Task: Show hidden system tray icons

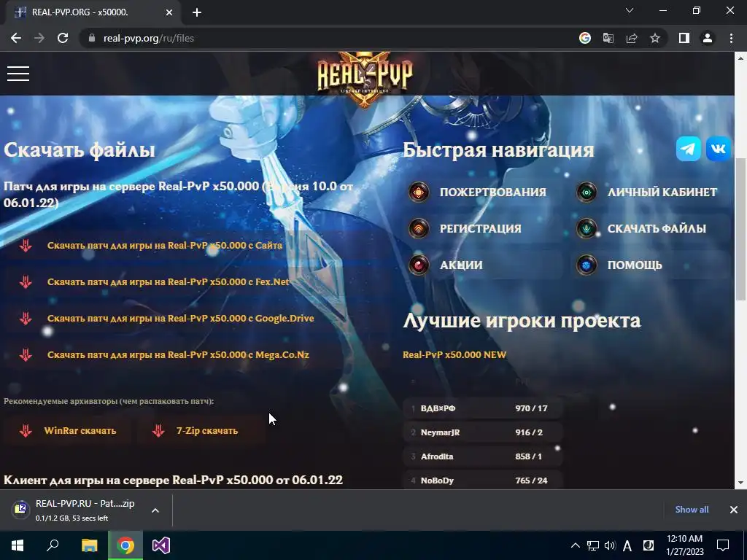Action: [x=576, y=545]
